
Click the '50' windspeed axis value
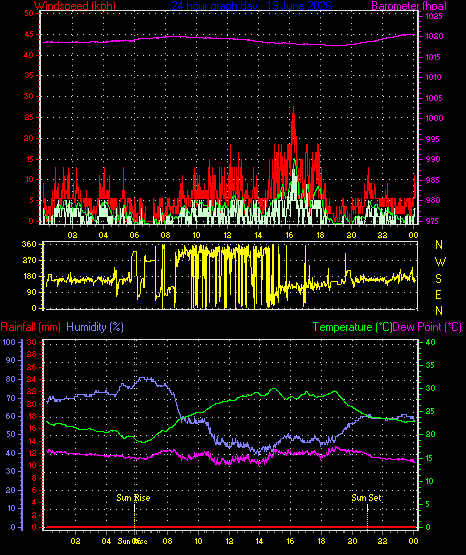[29, 13]
